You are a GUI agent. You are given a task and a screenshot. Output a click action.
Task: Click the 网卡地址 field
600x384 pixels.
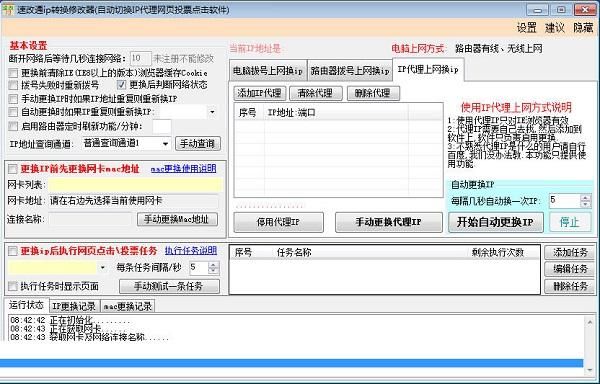click(x=134, y=201)
